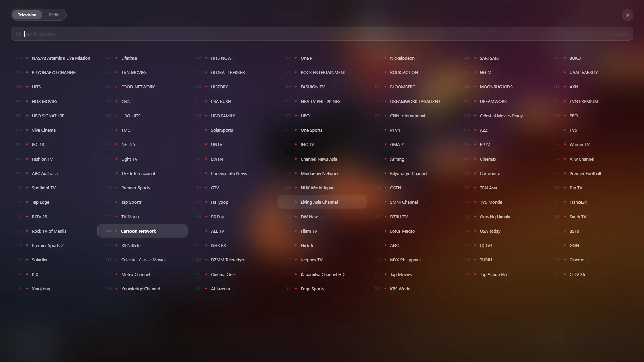Select BLOOMBERG channel
Screen dimensions: 644x362
click(x=411, y=87)
